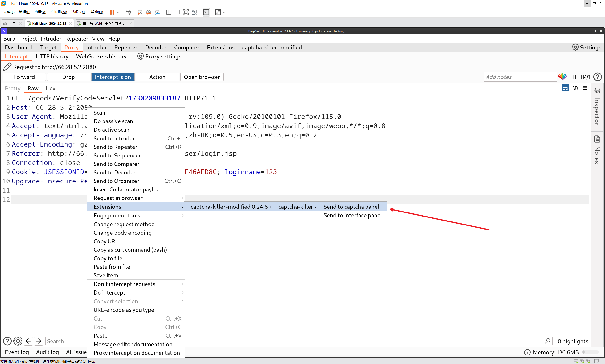Viewport: 605px width, 364px height.
Task: Choose Send to Repeater menu entry
Action: [136, 147]
